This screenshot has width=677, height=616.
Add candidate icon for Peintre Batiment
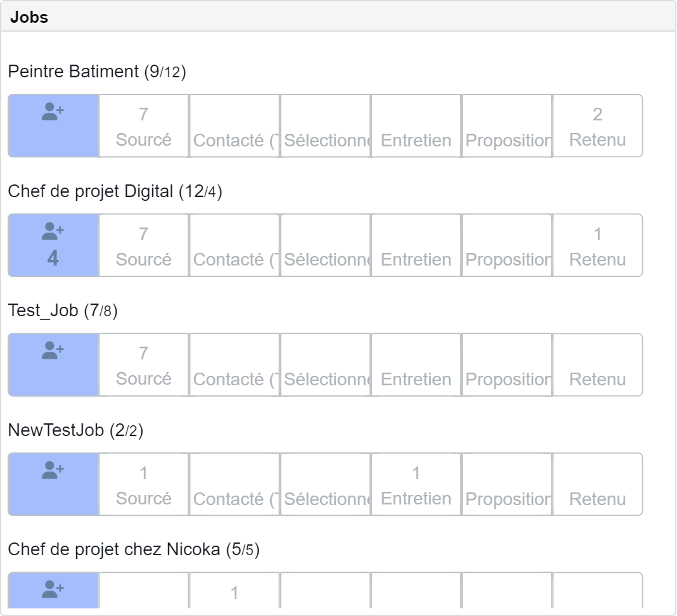click(53, 112)
